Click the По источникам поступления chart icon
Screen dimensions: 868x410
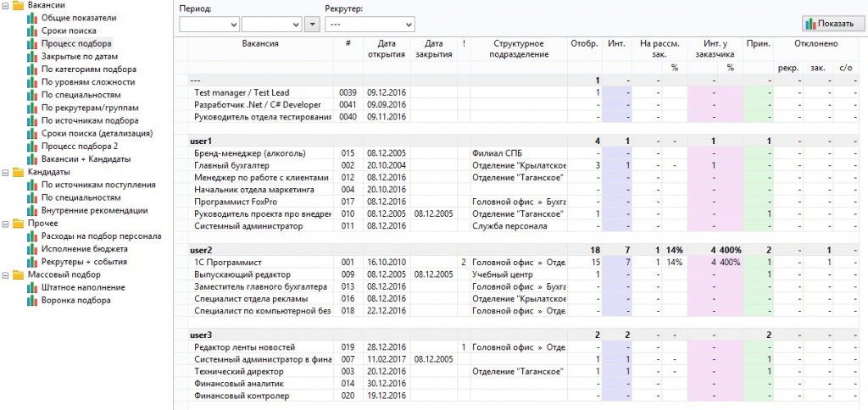coord(33,185)
